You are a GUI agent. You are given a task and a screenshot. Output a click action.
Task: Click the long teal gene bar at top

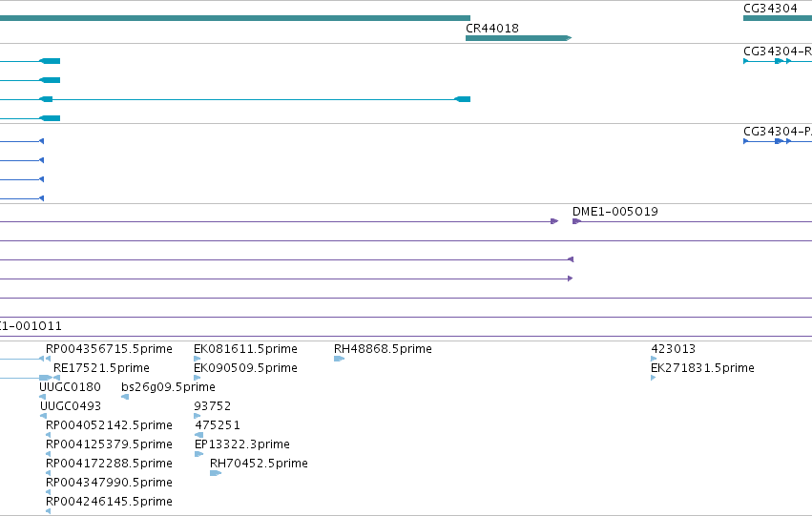[x=235, y=18]
